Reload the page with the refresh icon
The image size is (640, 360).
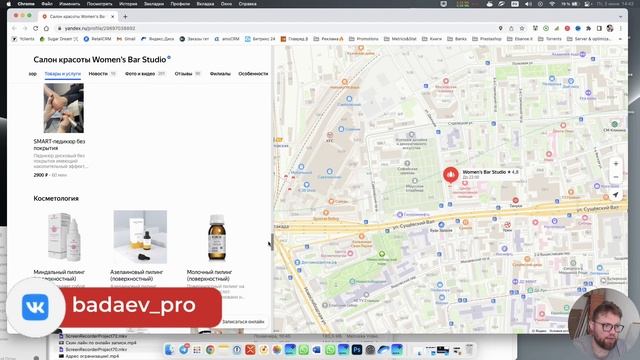click(x=36, y=28)
